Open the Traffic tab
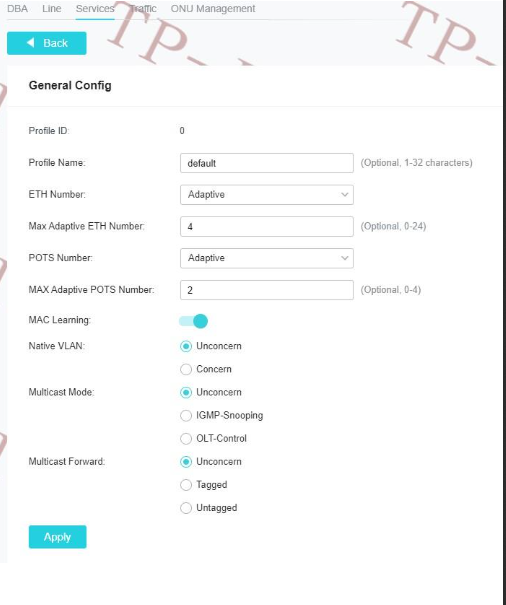This screenshot has height=605, width=506. (143, 8)
